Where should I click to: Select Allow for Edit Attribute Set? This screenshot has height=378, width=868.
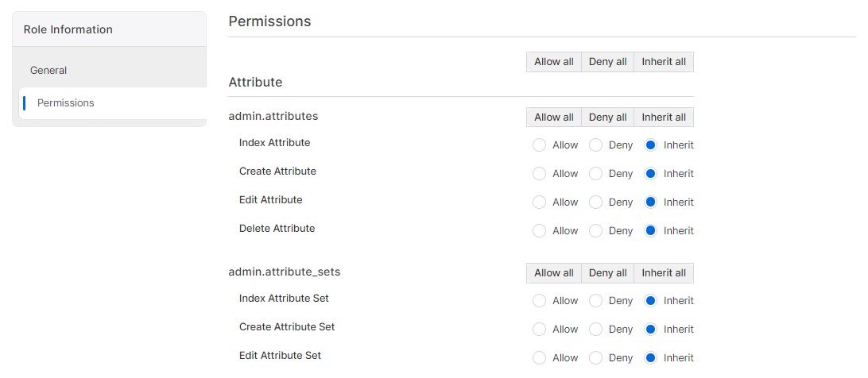[540, 358]
